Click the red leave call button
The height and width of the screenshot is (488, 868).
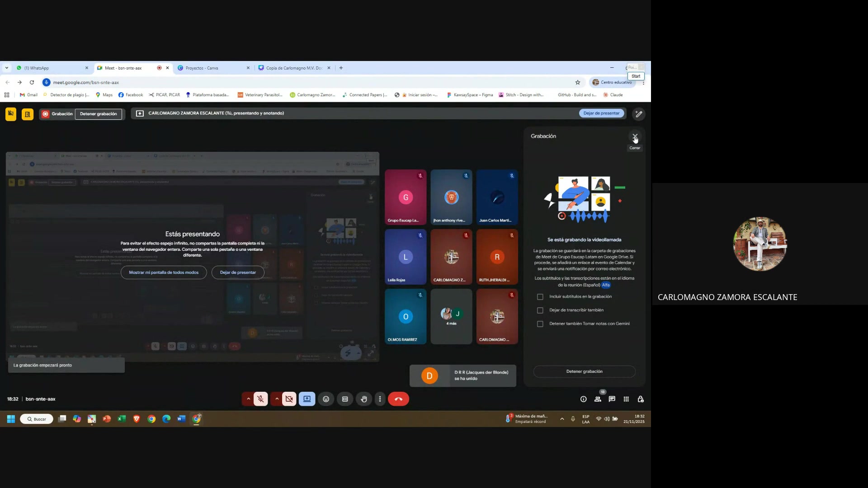coord(398,399)
